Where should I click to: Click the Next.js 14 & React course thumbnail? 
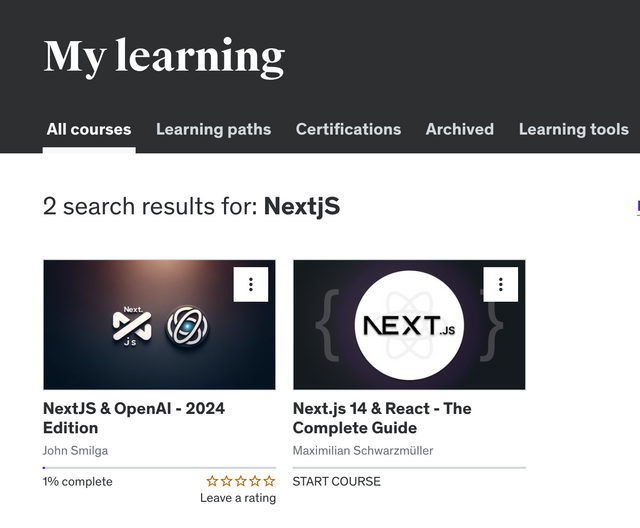(409, 324)
